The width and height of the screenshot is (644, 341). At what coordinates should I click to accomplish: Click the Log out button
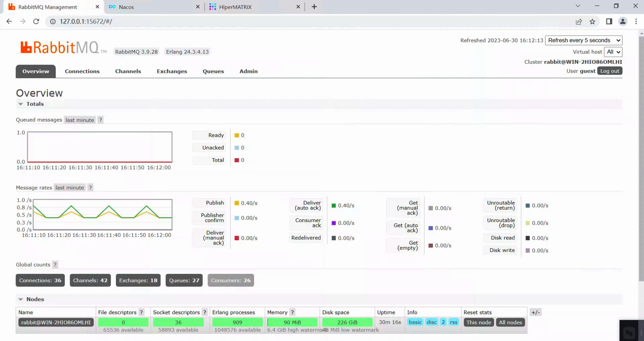(610, 71)
